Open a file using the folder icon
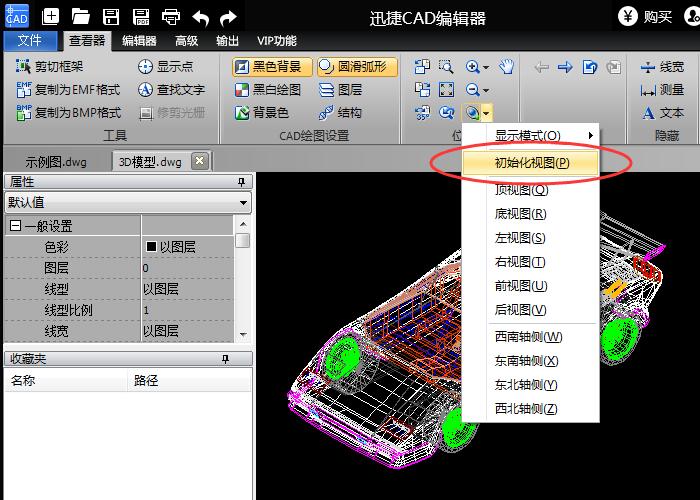Screen dimensions: 700x500 coord(80,17)
